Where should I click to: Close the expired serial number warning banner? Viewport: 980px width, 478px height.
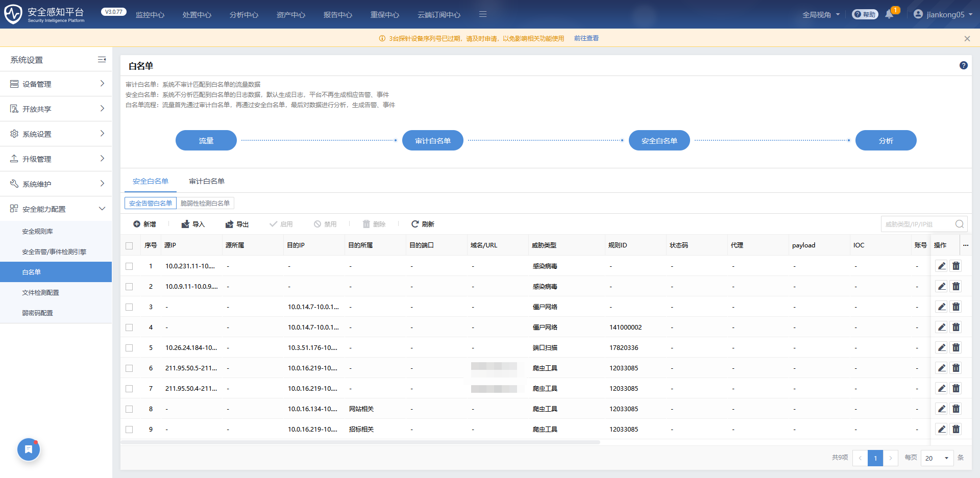[x=967, y=39]
